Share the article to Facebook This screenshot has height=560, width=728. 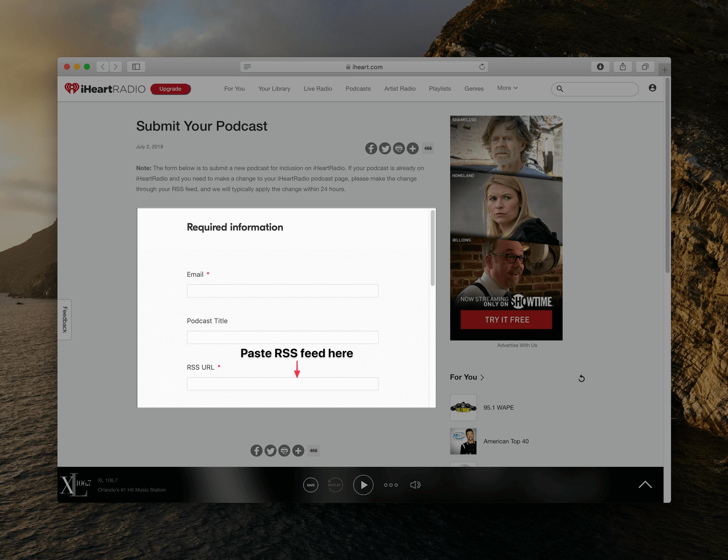point(371,148)
